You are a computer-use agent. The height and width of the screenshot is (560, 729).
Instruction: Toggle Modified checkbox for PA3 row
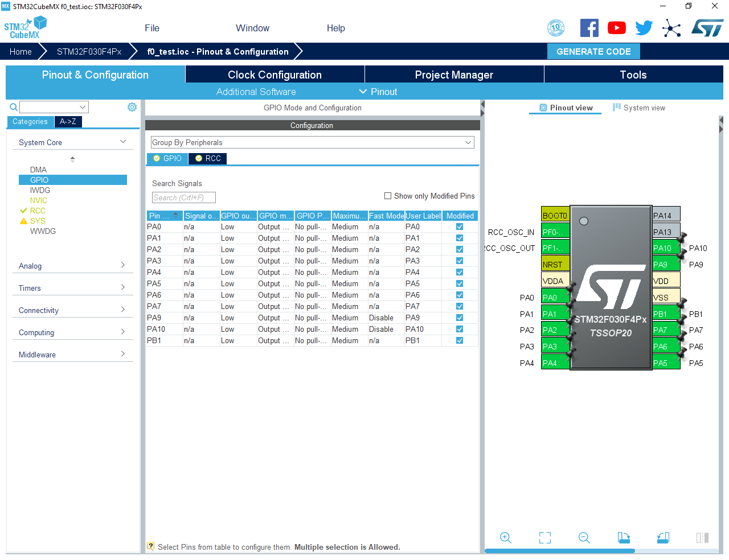[x=460, y=261]
